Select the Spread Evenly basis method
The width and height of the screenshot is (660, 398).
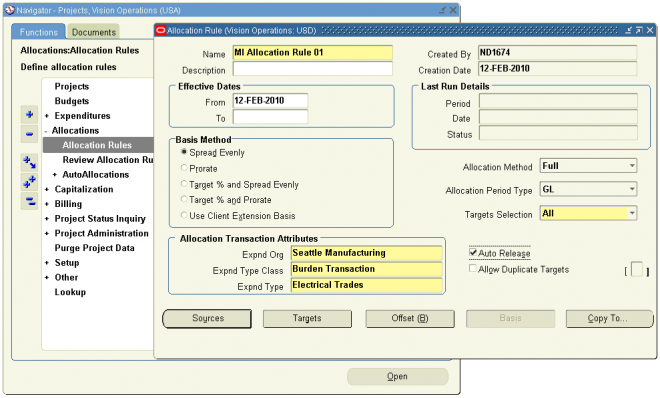pyautogui.click(x=184, y=152)
